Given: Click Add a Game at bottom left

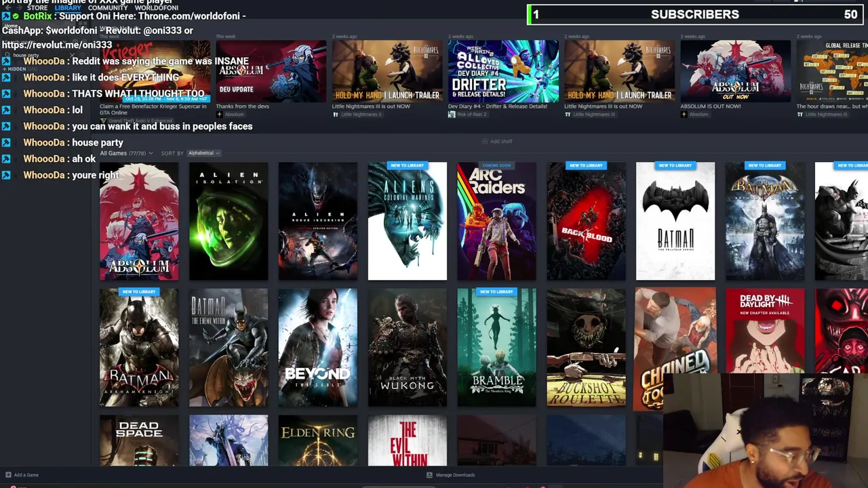Looking at the screenshot, I should click(x=22, y=475).
